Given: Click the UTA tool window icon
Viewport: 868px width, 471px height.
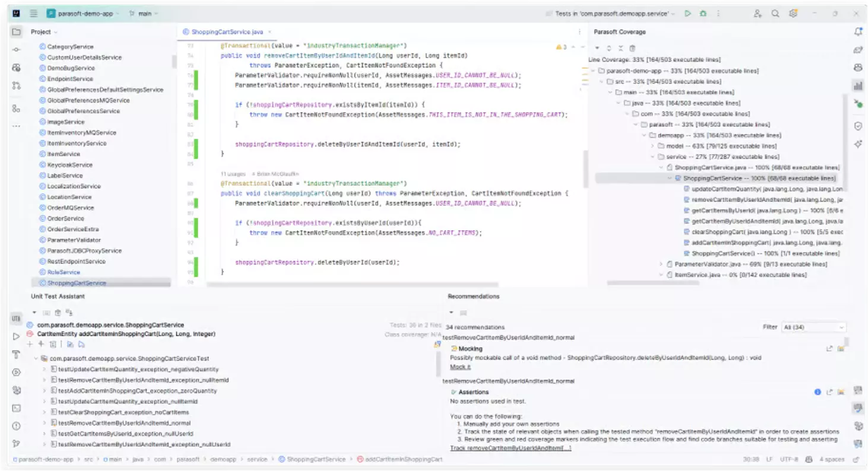Looking at the screenshot, I should 17,319.
